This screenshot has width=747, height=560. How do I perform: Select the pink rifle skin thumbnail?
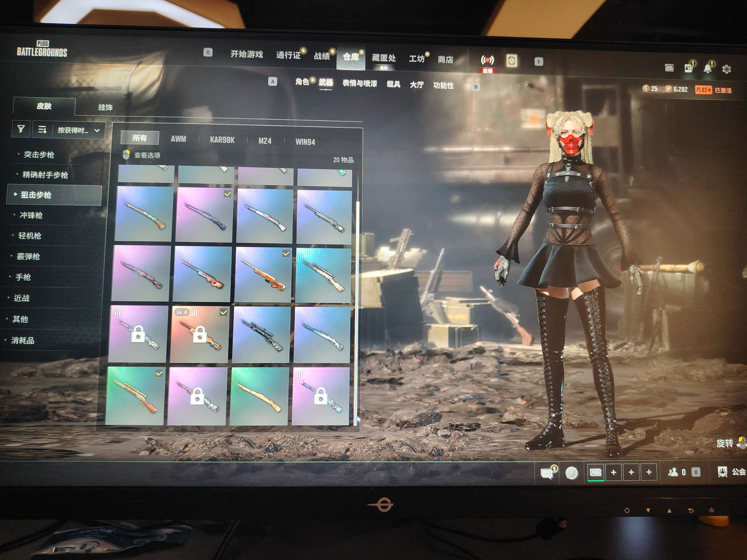tap(141, 273)
